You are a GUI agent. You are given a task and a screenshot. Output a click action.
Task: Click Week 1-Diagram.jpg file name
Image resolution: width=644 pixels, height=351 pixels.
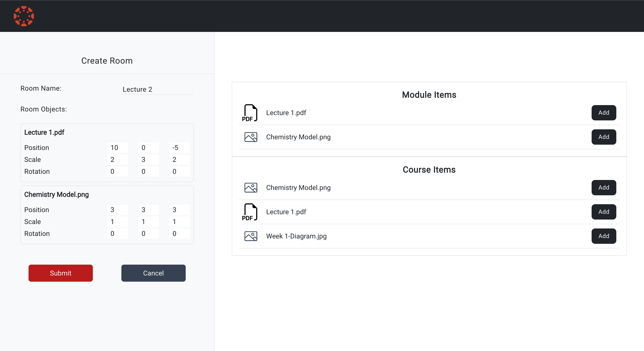(296, 236)
